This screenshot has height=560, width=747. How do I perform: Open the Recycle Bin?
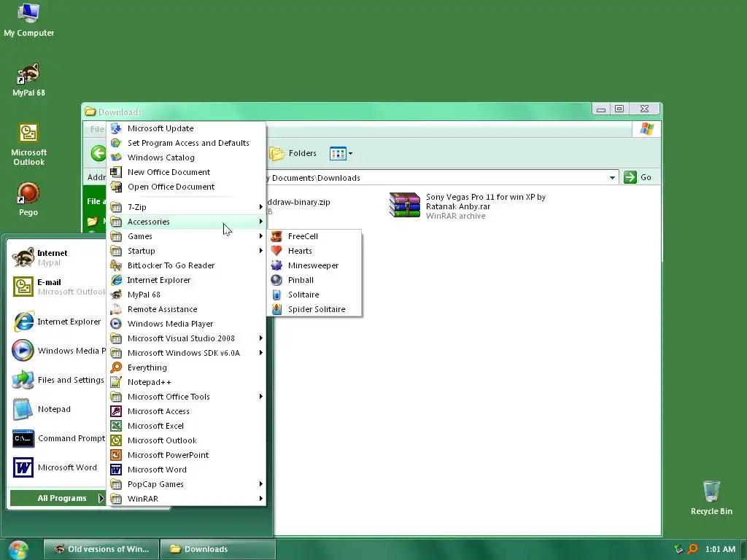tap(711, 497)
